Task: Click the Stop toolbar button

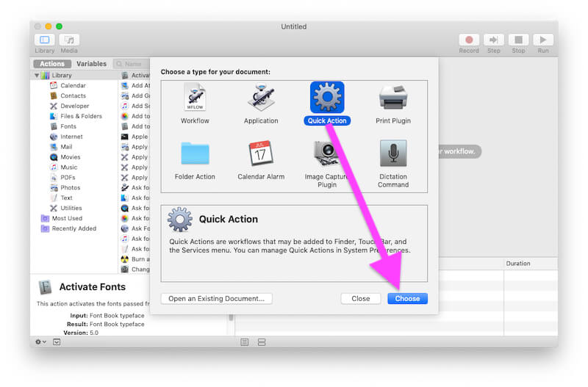Action: point(518,40)
